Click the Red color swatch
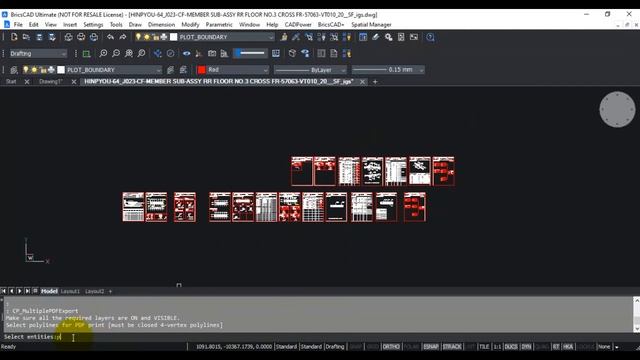This screenshot has height=360, width=640. pyautogui.click(x=201, y=70)
